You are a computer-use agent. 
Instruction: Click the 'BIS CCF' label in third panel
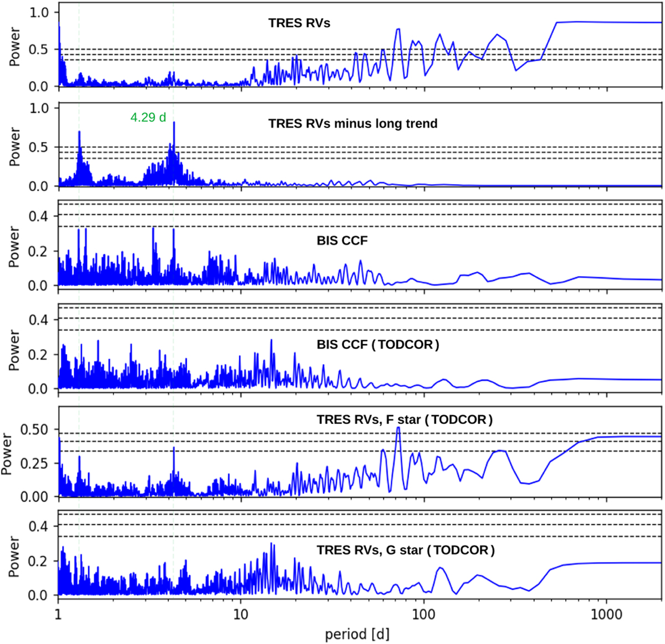click(342, 241)
